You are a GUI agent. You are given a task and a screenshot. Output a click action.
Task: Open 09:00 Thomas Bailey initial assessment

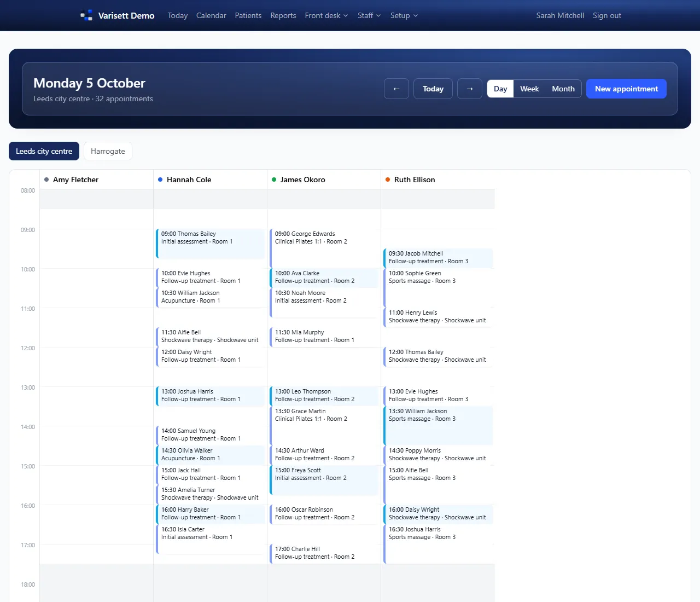click(211, 244)
